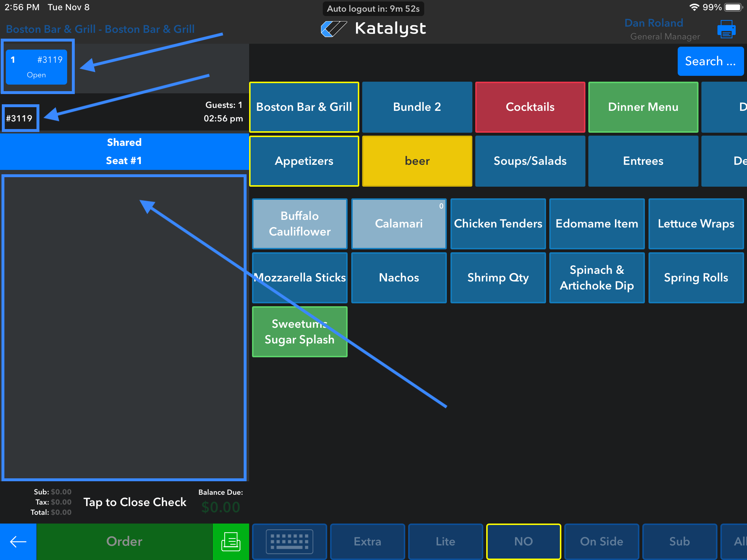Tap the Katalyst logo
This screenshot has height=560, width=747.
click(373, 29)
